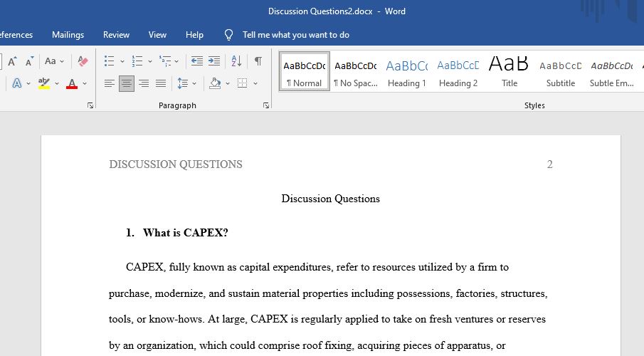Open the Help ribbon tab
644x356 pixels.
194,35
